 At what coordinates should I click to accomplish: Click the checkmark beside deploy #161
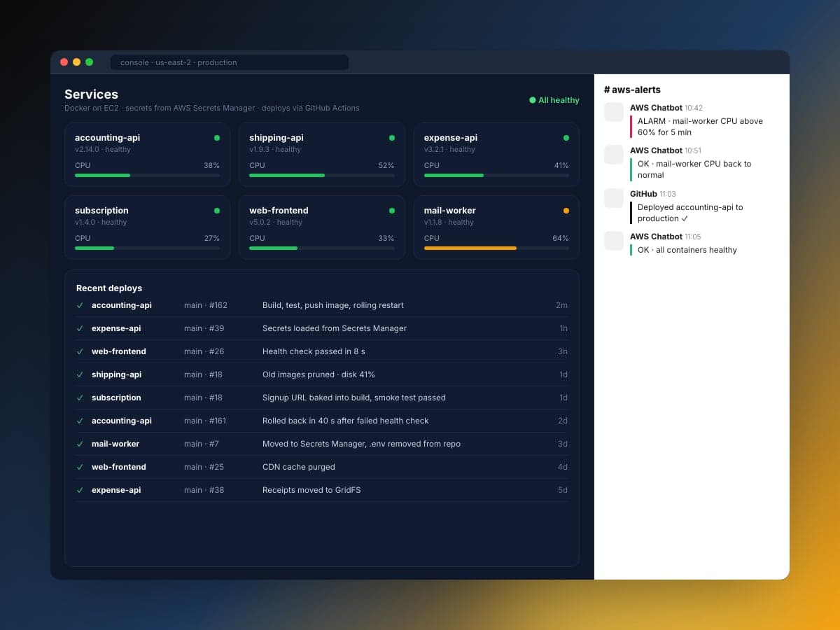(80, 421)
